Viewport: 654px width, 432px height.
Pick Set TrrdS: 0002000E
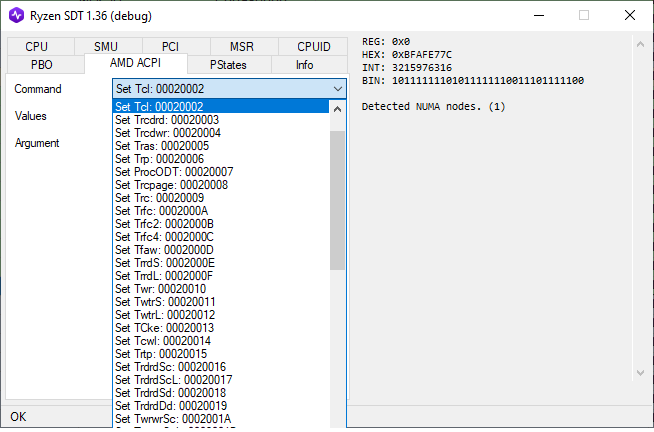point(221,263)
